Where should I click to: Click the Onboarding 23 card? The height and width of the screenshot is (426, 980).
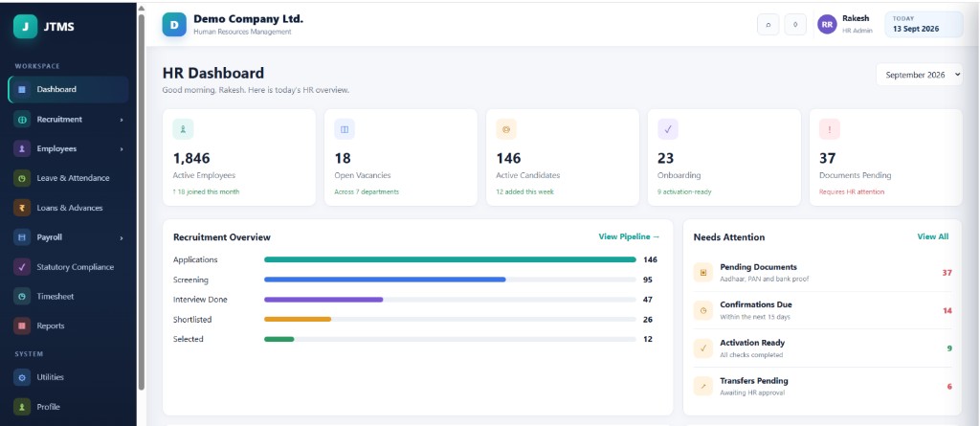724,158
